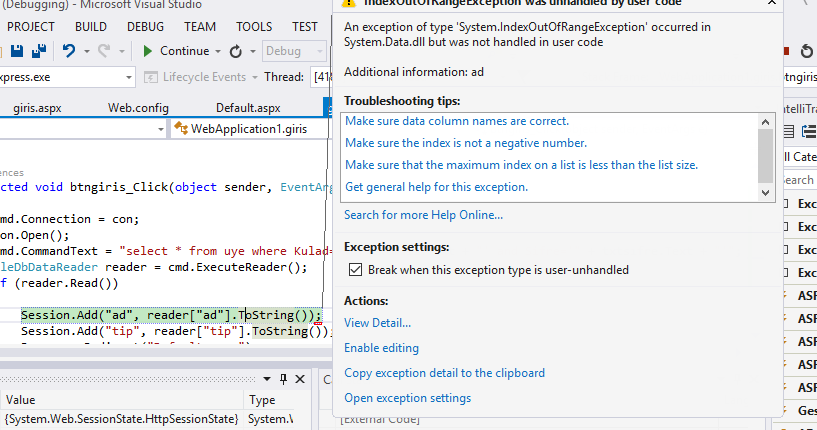Image resolution: width=817 pixels, height=430 pixels.
Task: Pin the bottom-left panel with pushpin icon
Action: pos(283,379)
